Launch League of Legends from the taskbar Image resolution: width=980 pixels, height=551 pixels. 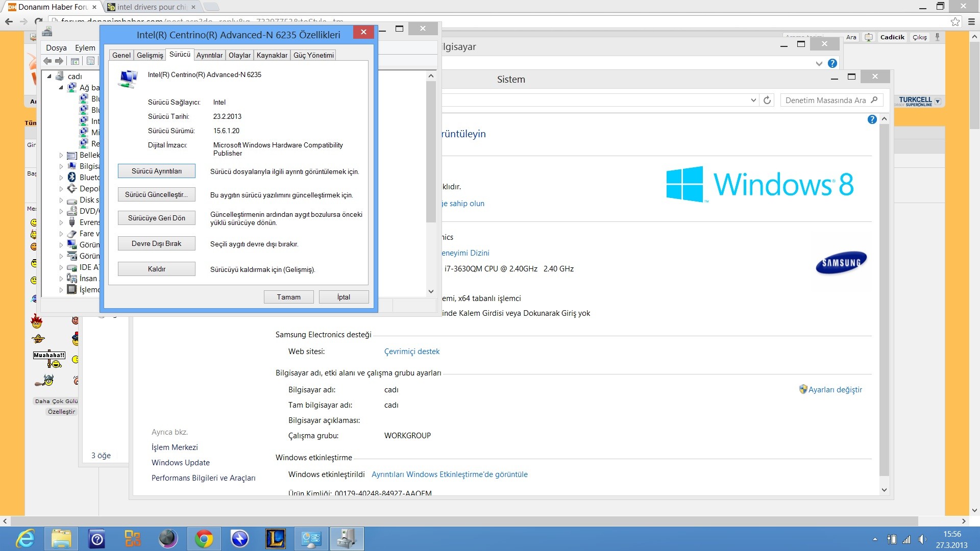(275, 539)
